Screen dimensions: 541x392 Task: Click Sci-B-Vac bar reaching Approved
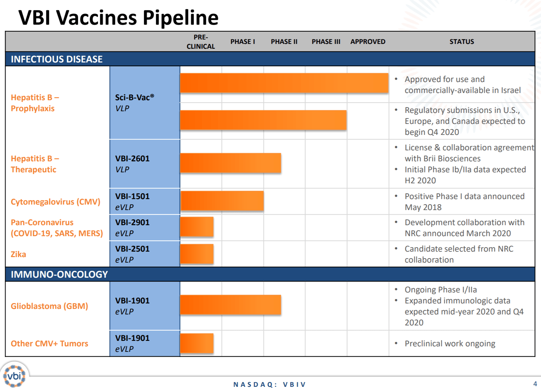tap(284, 83)
